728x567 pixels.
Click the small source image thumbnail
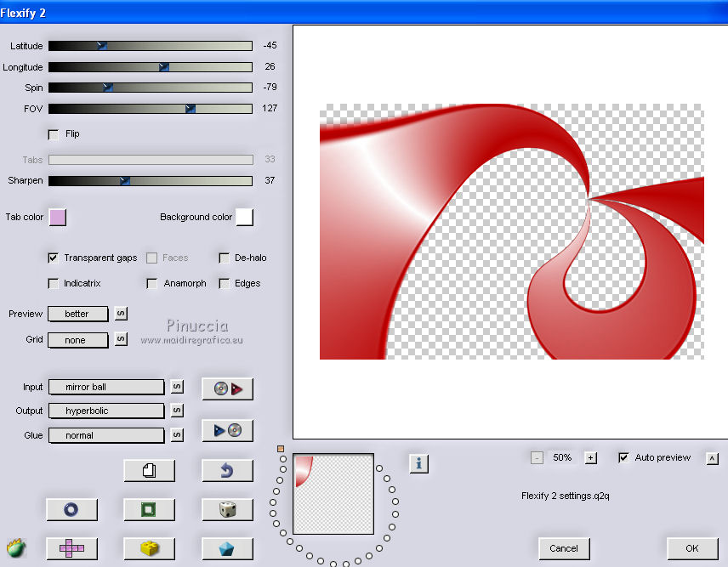click(x=333, y=494)
